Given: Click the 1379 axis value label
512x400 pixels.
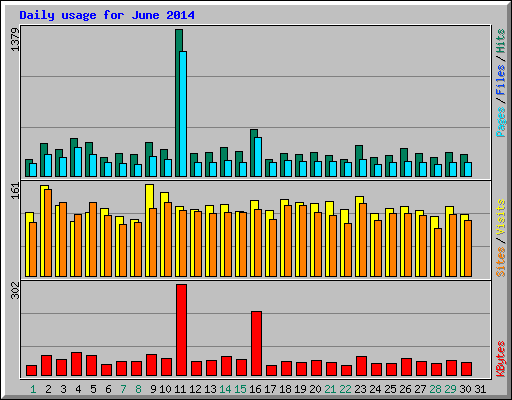Looking at the screenshot, I should (x=15, y=40).
